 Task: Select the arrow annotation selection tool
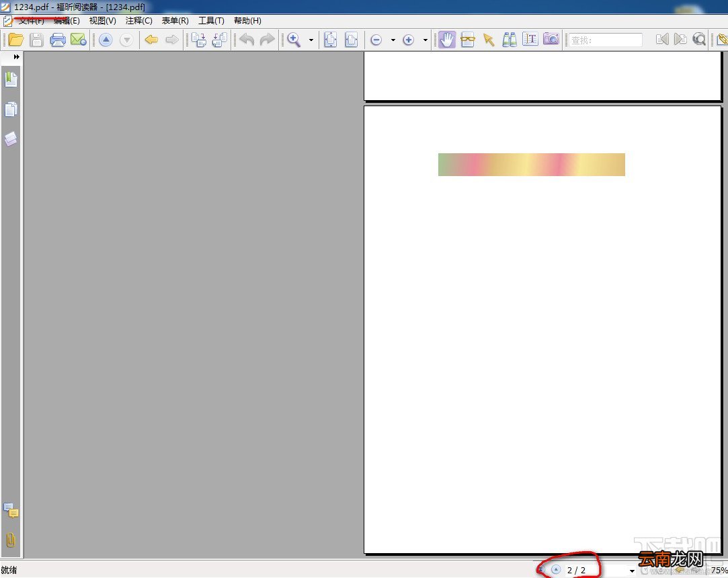[489, 40]
